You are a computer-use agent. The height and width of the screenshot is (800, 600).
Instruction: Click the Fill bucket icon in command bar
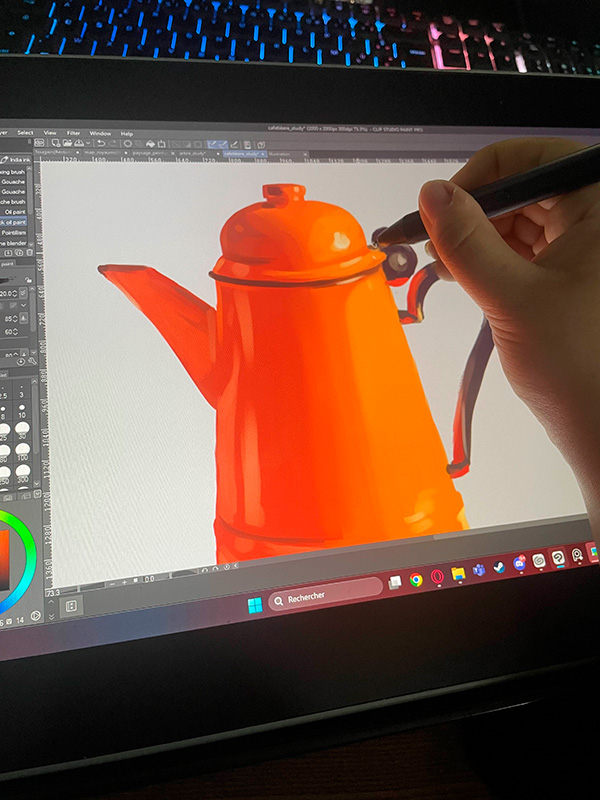point(151,144)
